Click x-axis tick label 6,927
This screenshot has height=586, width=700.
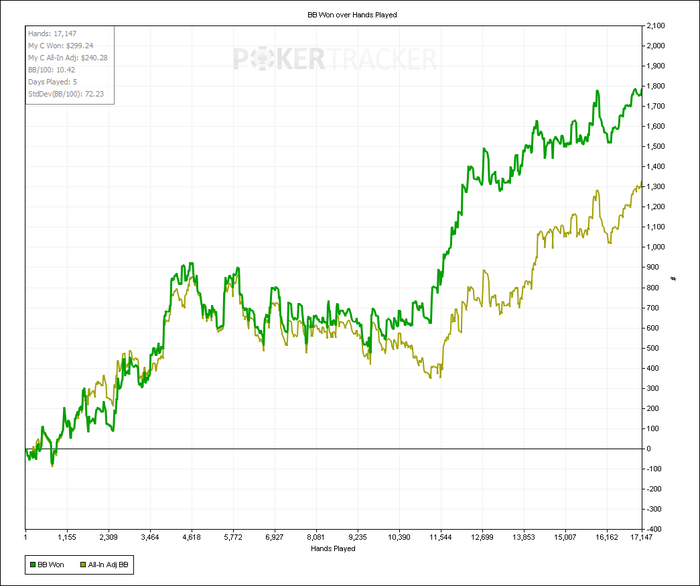[275, 537]
